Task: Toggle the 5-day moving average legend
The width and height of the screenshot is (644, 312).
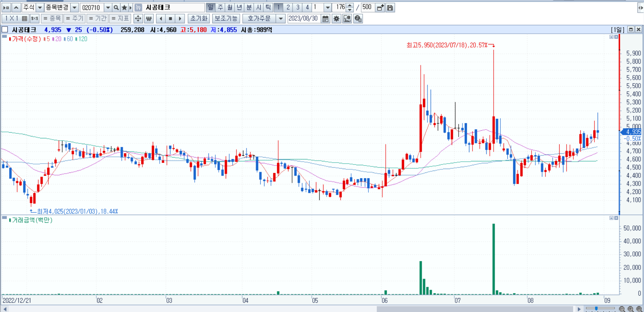Action: pos(47,39)
